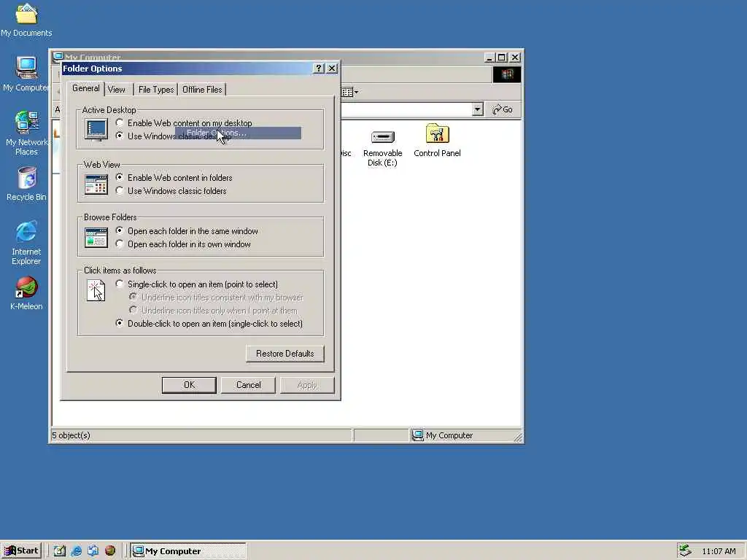
Task: Launch Outlook Express from quick launch
Action: 93,551
